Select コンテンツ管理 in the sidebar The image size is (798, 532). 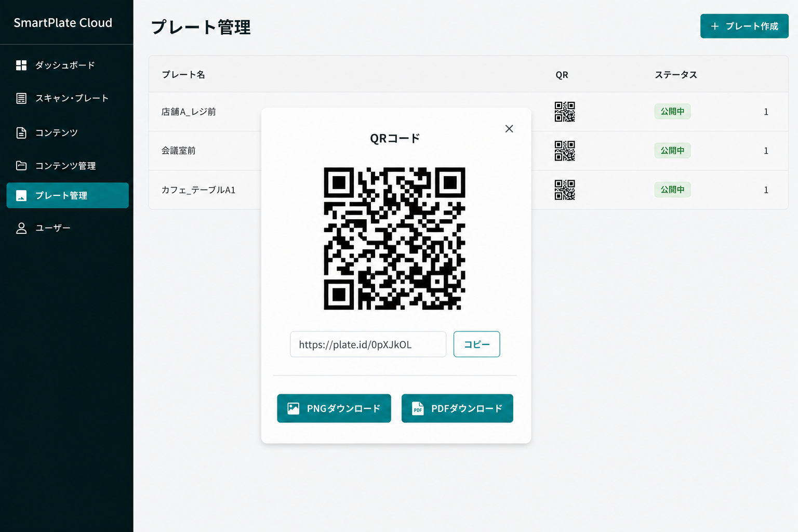coord(68,166)
